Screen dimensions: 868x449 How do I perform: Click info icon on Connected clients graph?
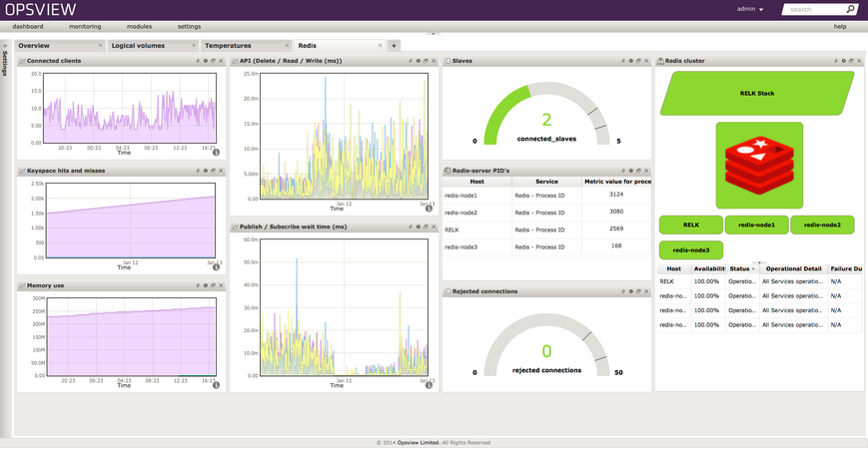[216, 153]
